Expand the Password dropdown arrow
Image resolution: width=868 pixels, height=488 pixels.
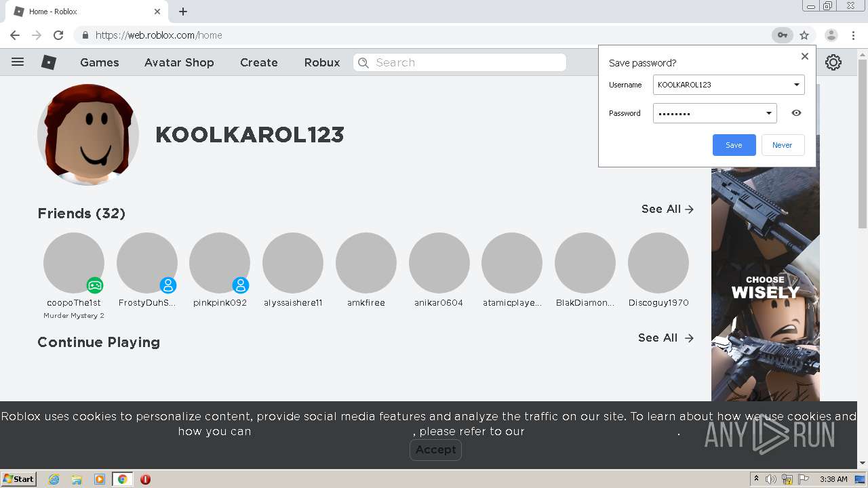tap(769, 113)
